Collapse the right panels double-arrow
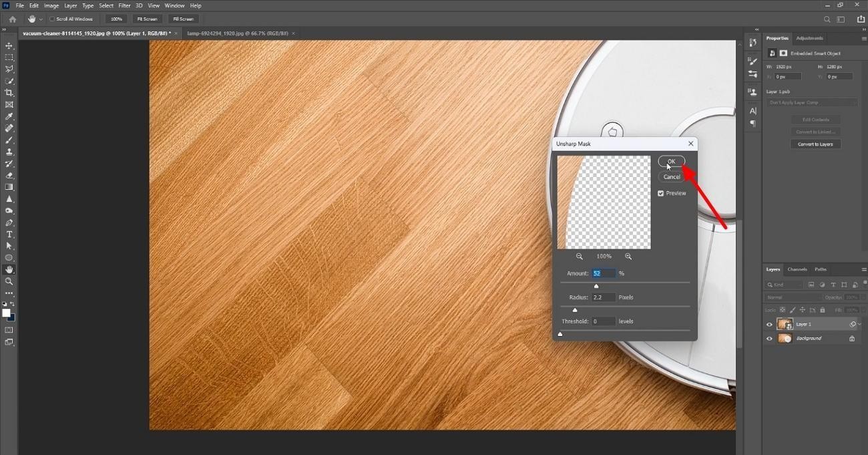 tap(863, 30)
